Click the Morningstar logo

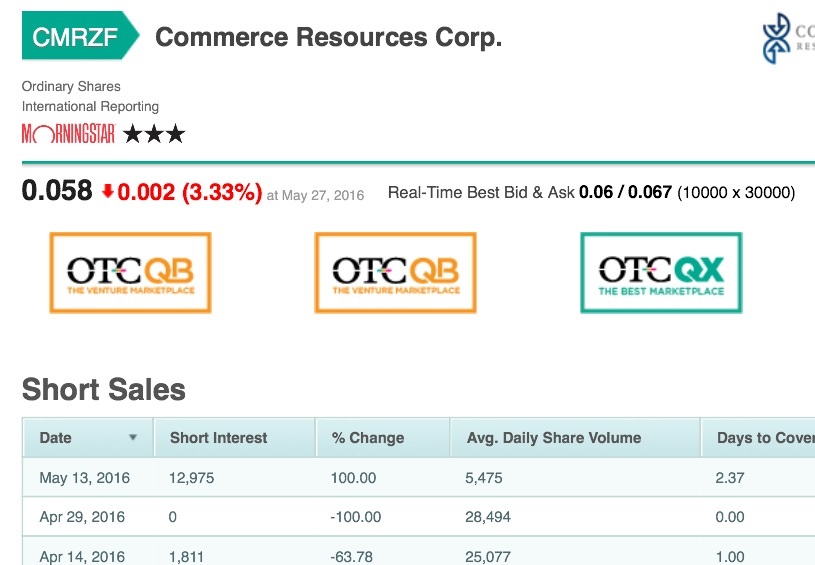click(69, 134)
